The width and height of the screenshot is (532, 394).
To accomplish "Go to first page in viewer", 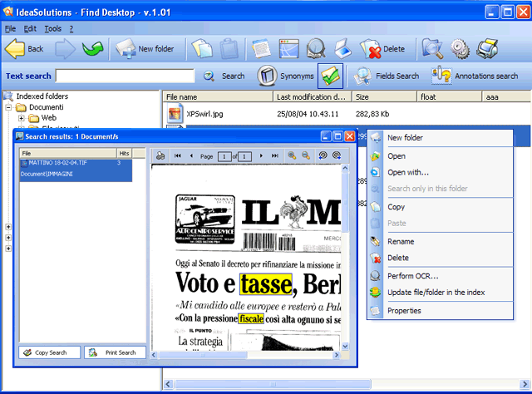I will [177, 155].
